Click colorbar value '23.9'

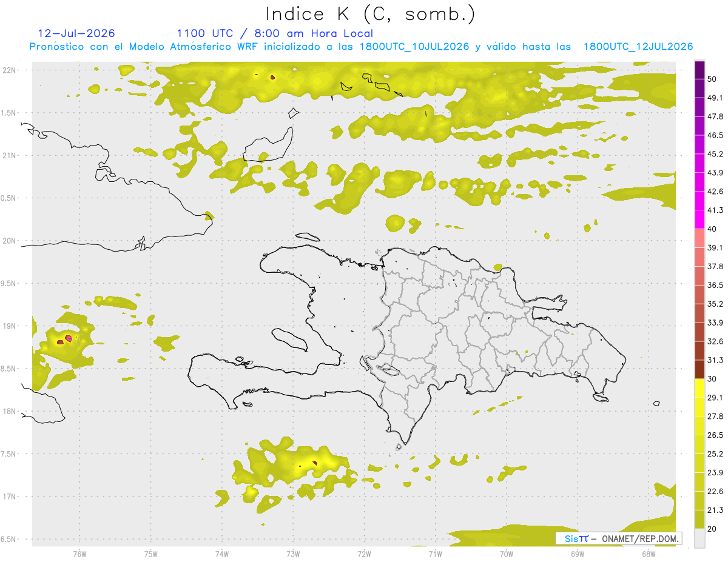(x=715, y=473)
